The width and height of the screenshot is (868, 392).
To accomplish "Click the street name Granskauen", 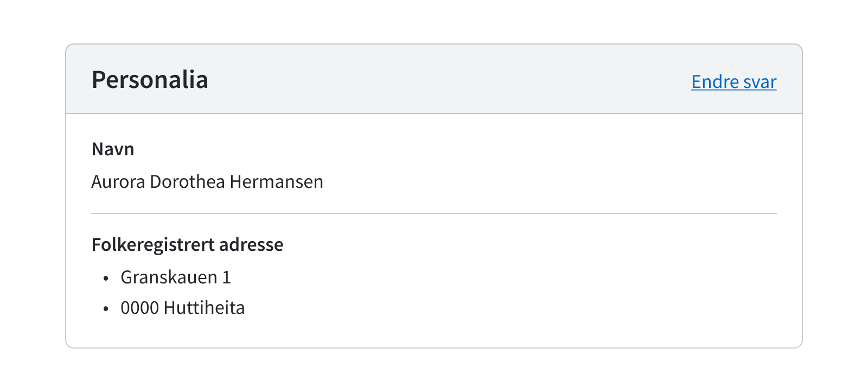I will click(x=169, y=277).
